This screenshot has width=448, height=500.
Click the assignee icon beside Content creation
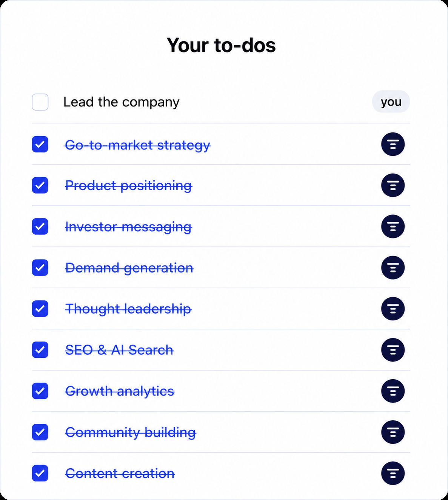point(393,473)
